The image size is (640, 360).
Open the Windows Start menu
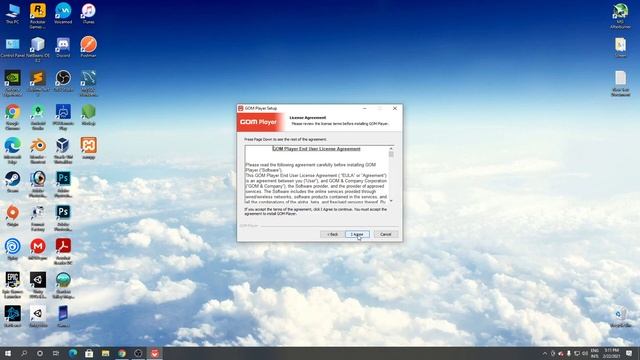click(8, 353)
